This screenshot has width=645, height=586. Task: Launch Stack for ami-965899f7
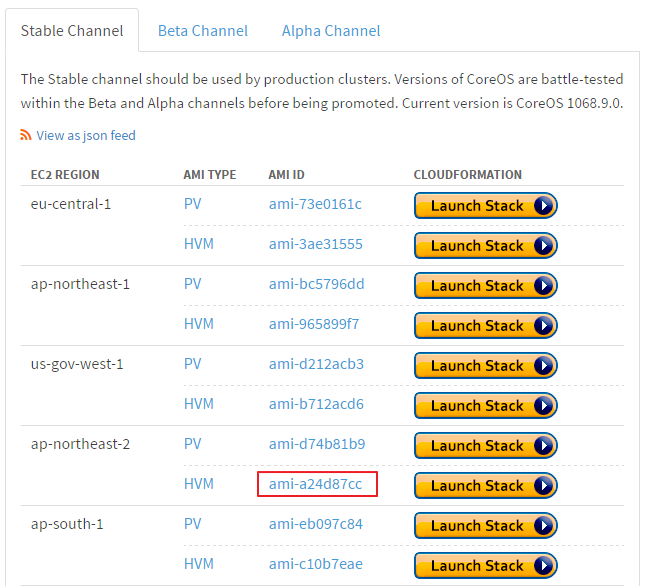(486, 326)
